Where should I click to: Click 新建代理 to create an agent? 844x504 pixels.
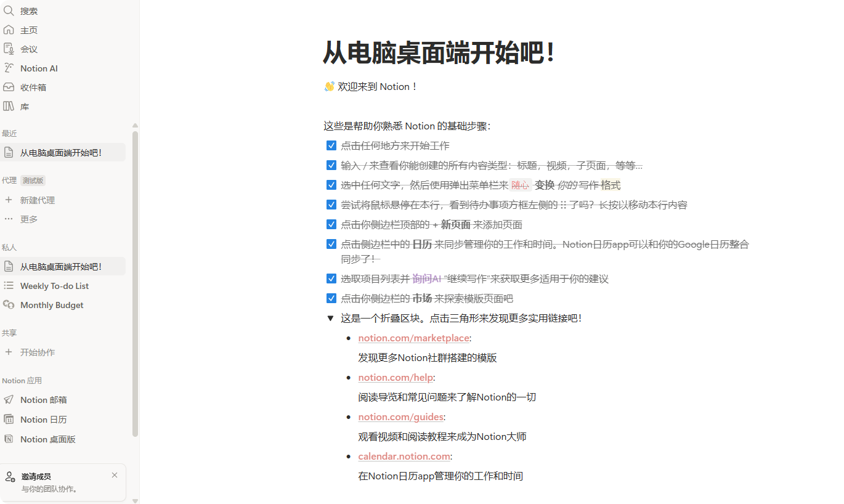[37, 200]
